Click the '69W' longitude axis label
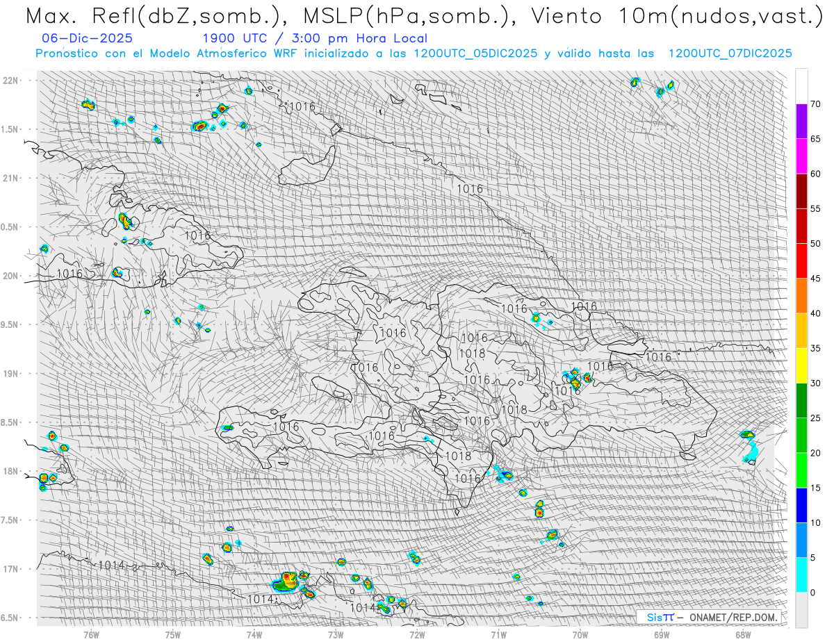This screenshot has width=834, height=644. click(x=662, y=634)
